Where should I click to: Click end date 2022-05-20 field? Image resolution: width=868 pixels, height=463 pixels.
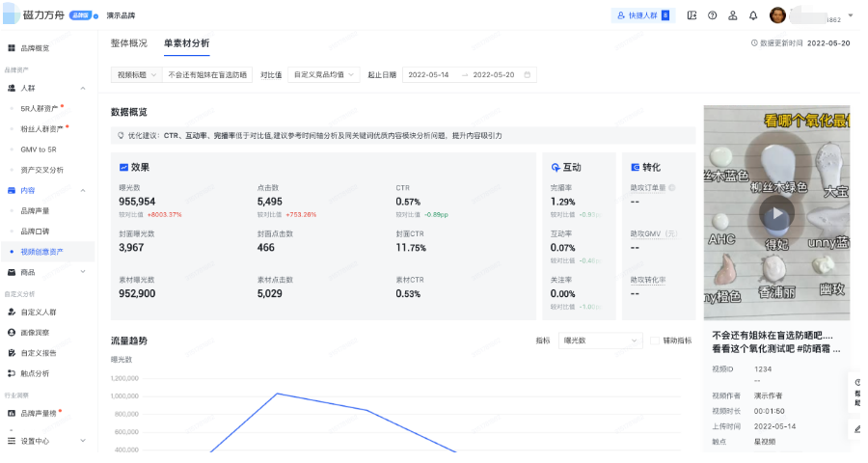pyautogui.click(x=493, y=75)
